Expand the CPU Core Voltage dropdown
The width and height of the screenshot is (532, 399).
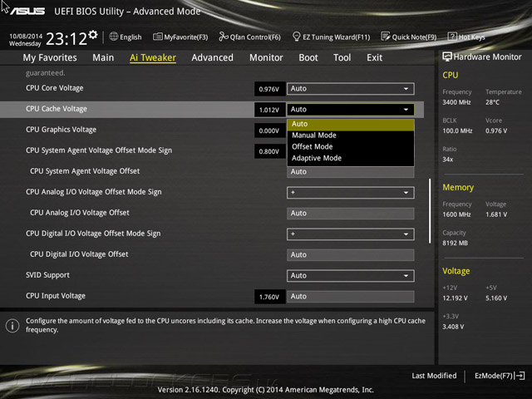pyautogui.click(x=351, y=89)
